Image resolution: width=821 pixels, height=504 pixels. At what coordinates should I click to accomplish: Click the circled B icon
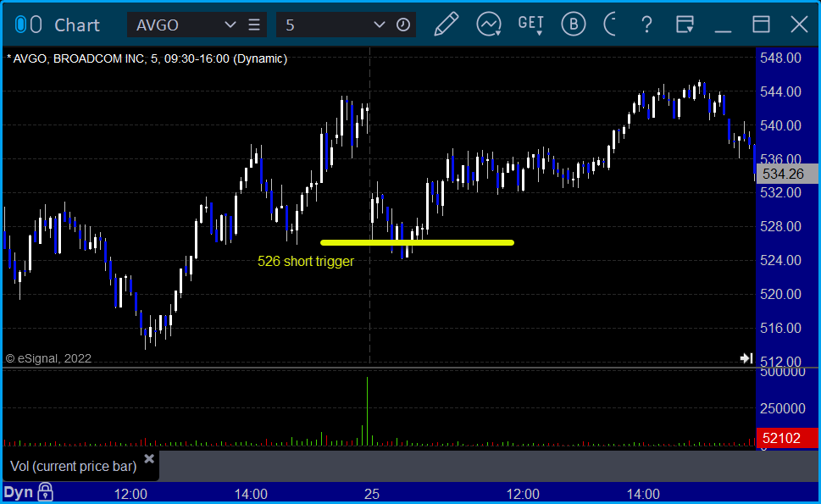pyautogui.click(x=574, y=24)
